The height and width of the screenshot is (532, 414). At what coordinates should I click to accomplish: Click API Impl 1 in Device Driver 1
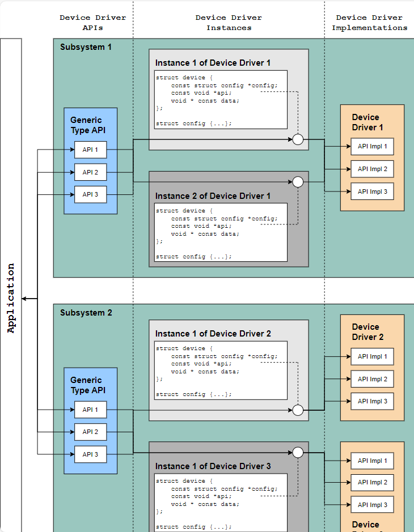click(372, 147)
